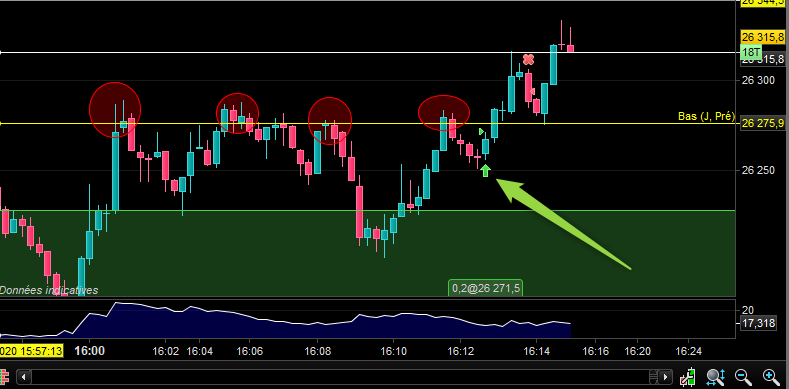Click the 16:24 time axis label

688,351
